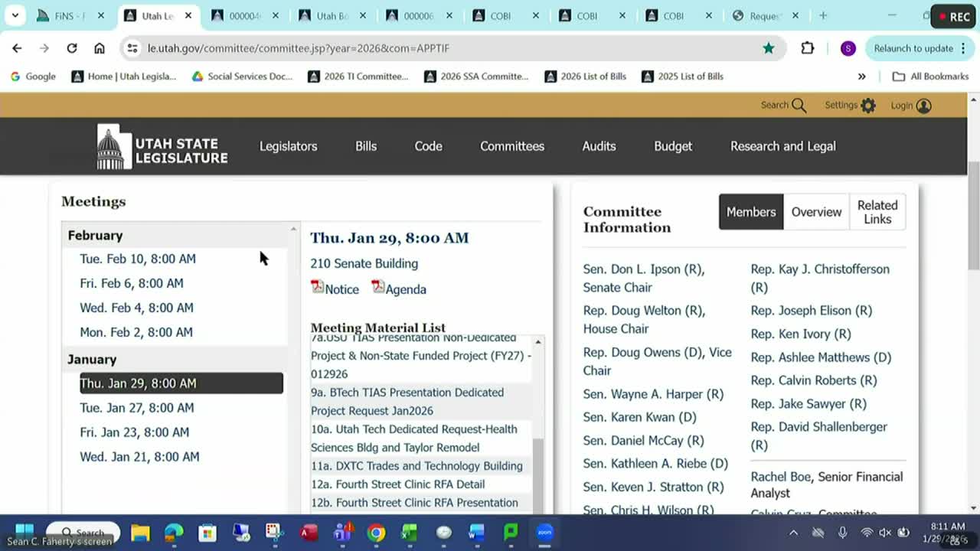The width and height of the screenshot is (980, 551).
Task: Reload the page with refresh icon
Action: pos(72,48)
